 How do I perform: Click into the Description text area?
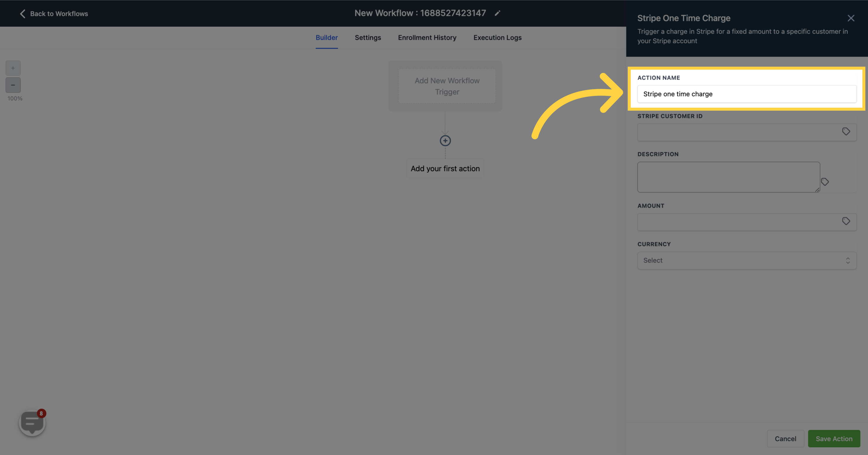coord(729,177)
